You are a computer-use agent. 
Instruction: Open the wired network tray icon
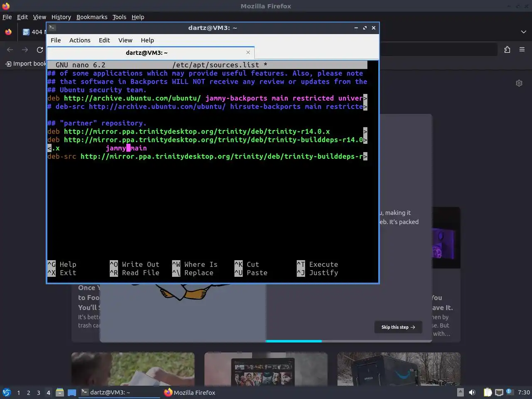(499, 392)
